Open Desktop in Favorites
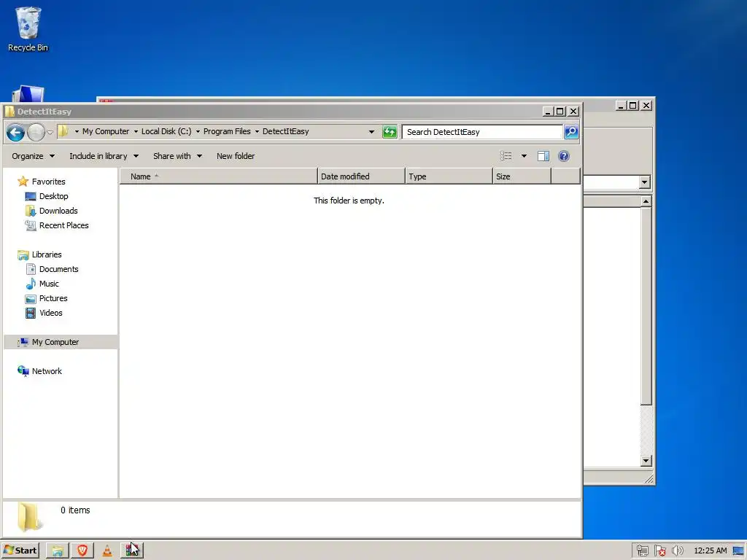747x560 pixels. tap(53, 196)
